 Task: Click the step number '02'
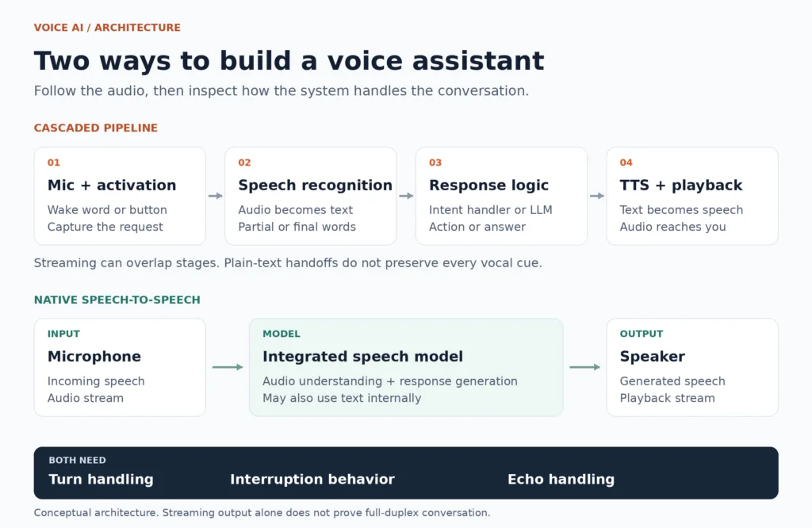tap(244, 163)
